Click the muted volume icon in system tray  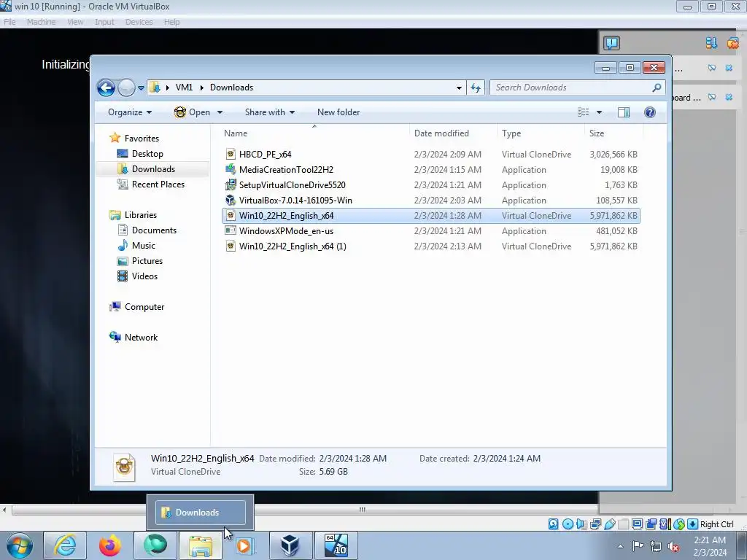673,546
